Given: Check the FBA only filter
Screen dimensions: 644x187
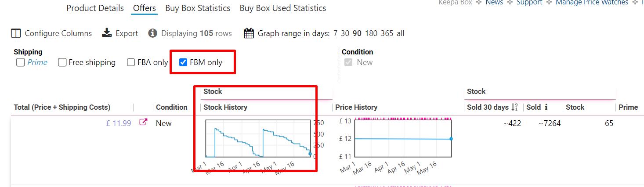Looking at the screenshot, I should pos(131,62).
